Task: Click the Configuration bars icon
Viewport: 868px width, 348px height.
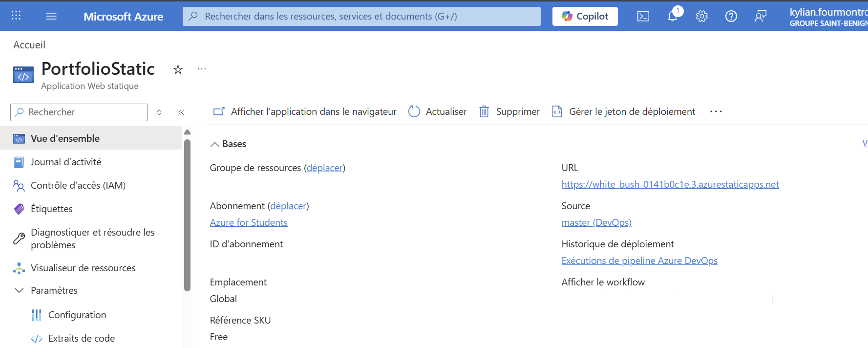Action: click(37, 315)
